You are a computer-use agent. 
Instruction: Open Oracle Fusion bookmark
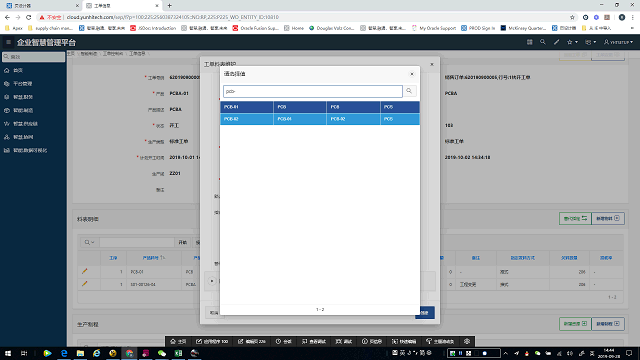[x=256, y=28]
